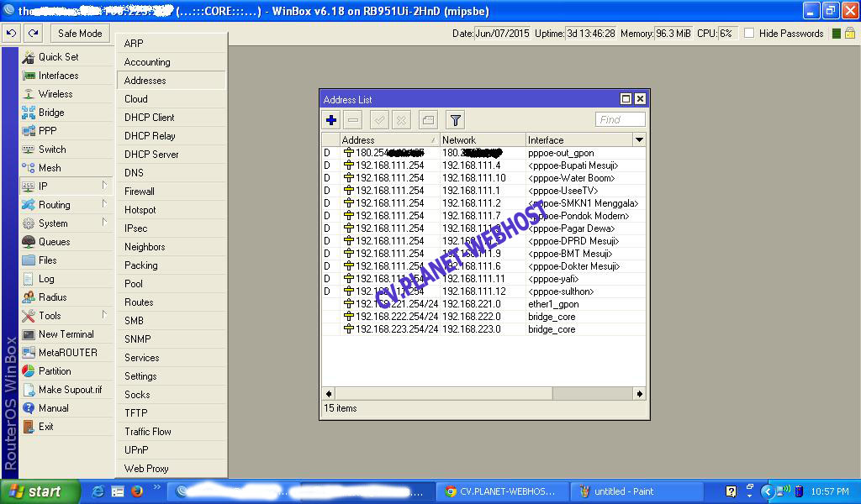The height and width of the screenshot is (504, 861).
Task: Open the column selector dropdown in Address List
Action: 639,140
